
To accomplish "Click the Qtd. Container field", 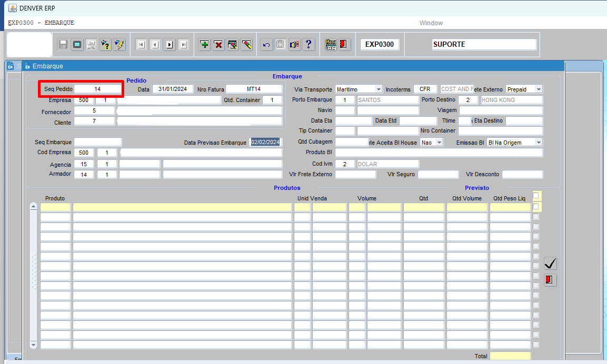I will (272, 100).
